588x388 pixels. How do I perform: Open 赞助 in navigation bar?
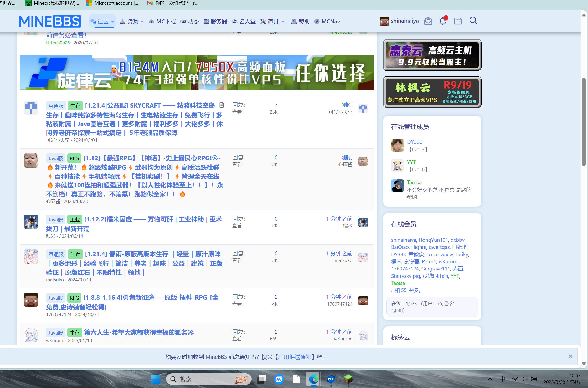coord(301,21)
